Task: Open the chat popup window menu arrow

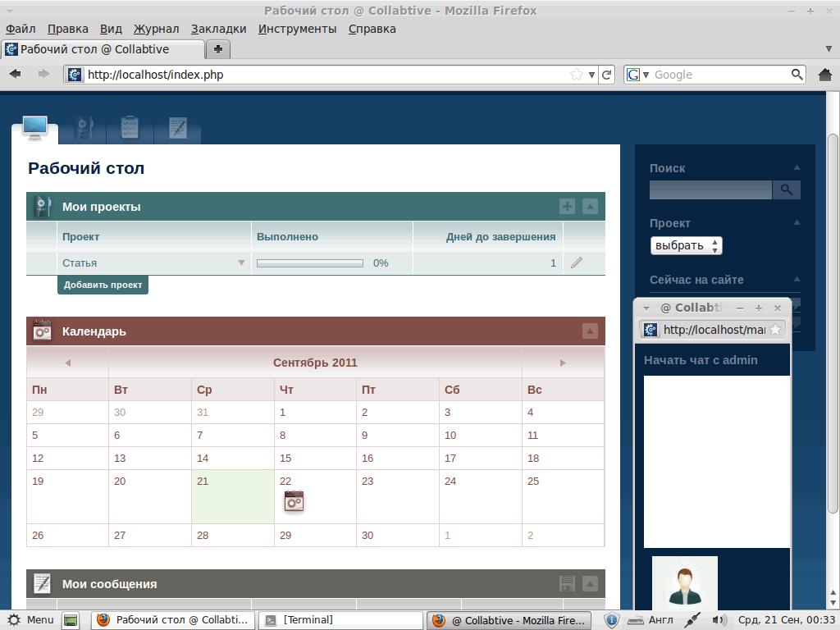Action: (646, 308)
